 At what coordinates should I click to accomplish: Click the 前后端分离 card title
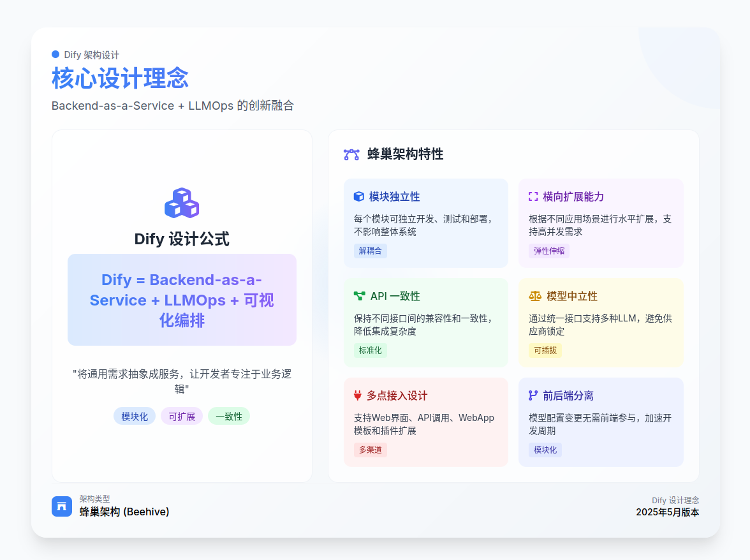coord(568,395)
